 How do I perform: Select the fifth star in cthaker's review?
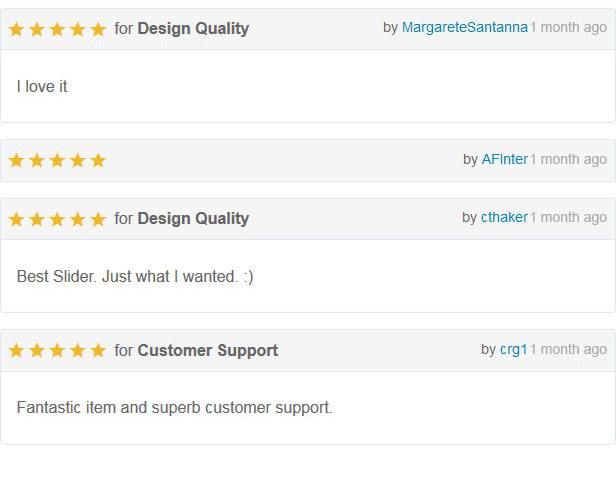tap(98, 219)
